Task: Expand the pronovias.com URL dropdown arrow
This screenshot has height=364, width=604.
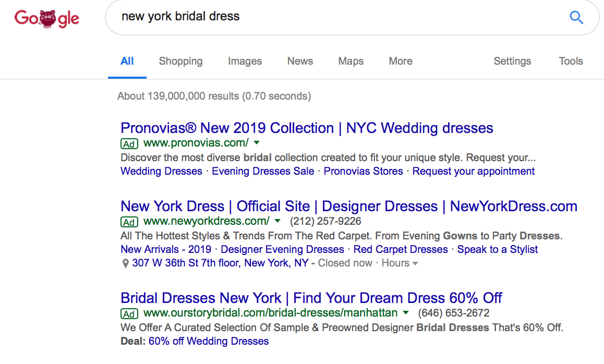Action: 257,143
